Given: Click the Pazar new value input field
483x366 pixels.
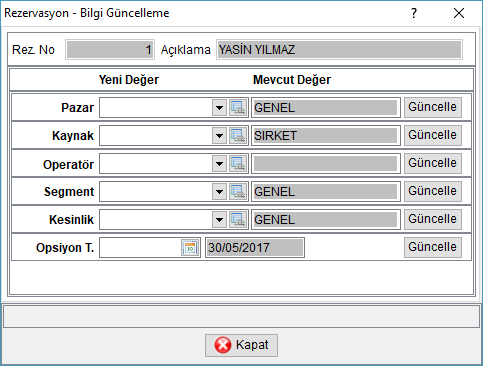Looking at the screenshot, I should 156,108.
